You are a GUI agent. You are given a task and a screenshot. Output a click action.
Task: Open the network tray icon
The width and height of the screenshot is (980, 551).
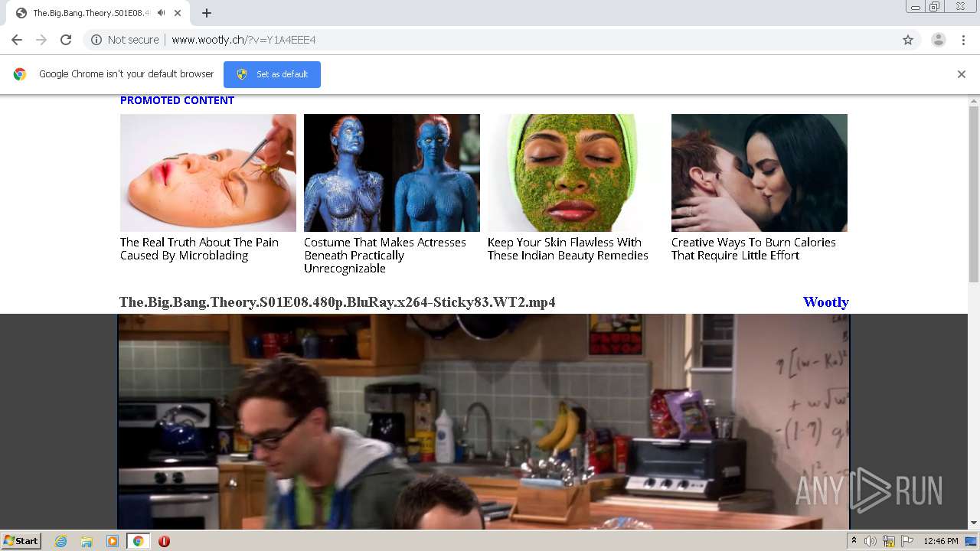[x=889, y=541]
